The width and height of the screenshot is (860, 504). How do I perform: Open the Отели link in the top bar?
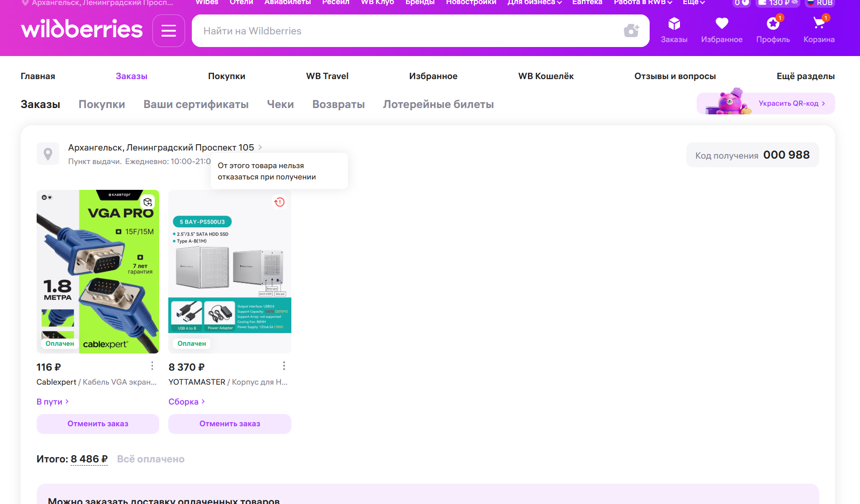241,3
